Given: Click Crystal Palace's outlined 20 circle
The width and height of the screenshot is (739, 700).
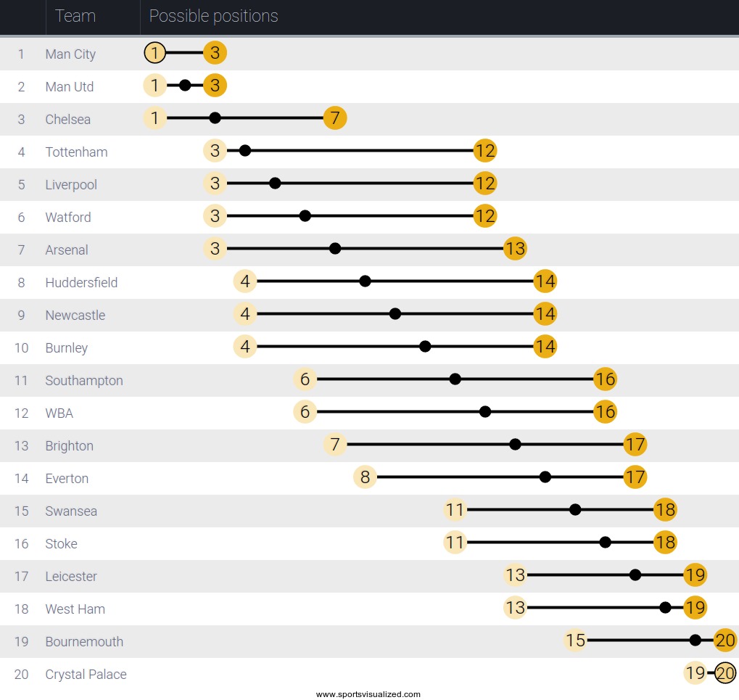Looking at the screenshot, I should [725, 673].
